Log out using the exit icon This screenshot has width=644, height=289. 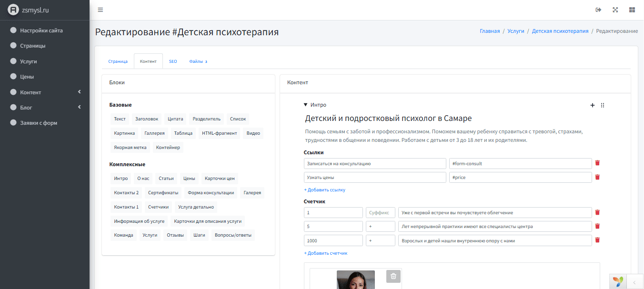click(598, 10)
